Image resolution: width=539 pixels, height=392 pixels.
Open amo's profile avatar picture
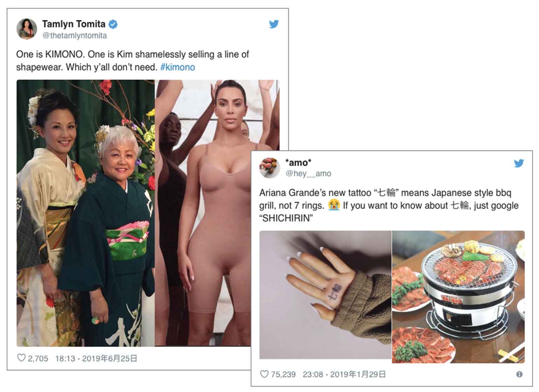pyautogui.click(x=269, y=168)
